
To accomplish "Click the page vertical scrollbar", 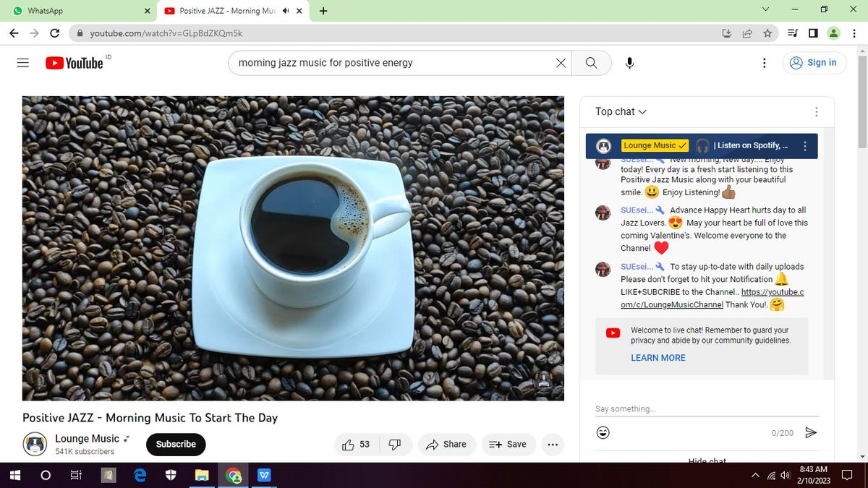I will [861, 253].
